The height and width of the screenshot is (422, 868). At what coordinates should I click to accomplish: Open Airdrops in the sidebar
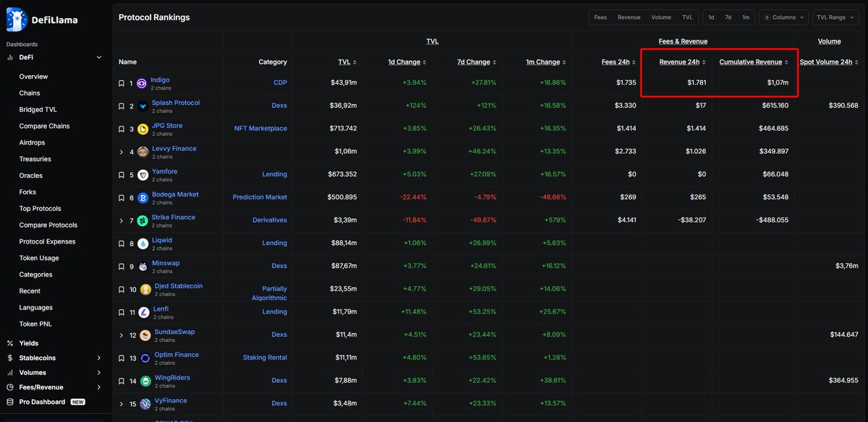pos(31,142)
